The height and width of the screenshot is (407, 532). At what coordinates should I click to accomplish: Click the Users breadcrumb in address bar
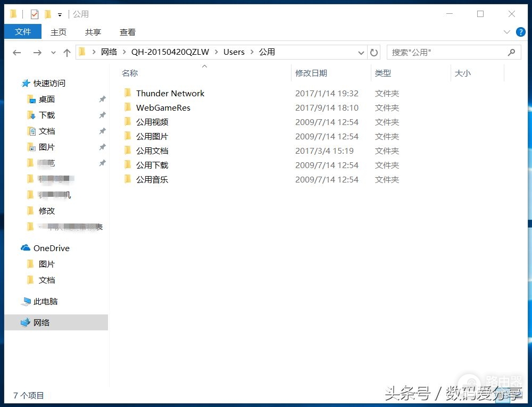pyautogui.click(x=234, y=52)
